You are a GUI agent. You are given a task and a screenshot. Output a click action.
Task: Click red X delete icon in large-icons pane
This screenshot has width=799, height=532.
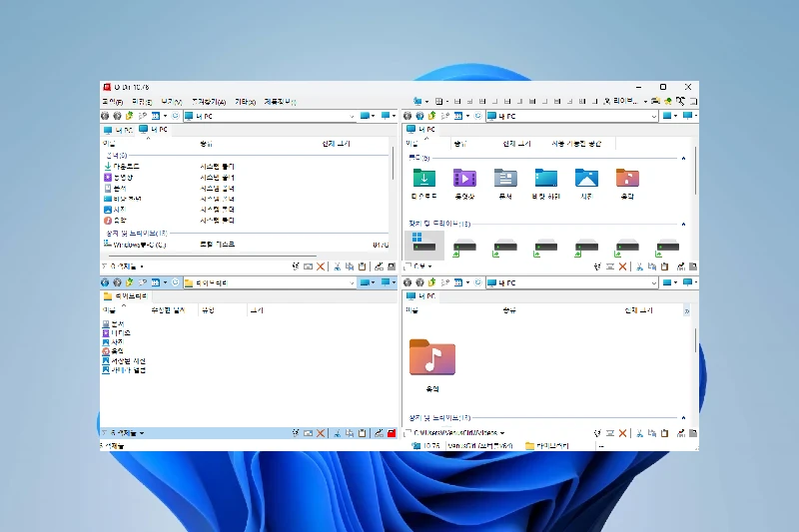coord(622,266)
